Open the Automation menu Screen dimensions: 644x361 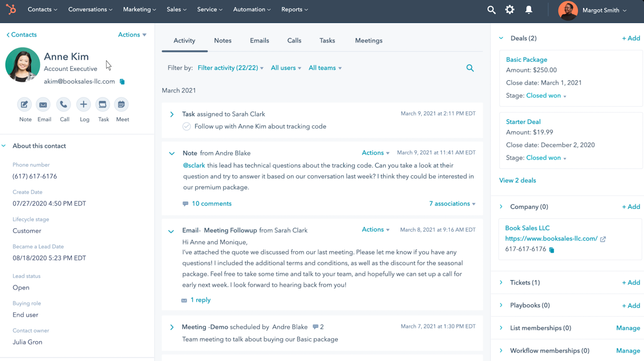pos(252,9)
